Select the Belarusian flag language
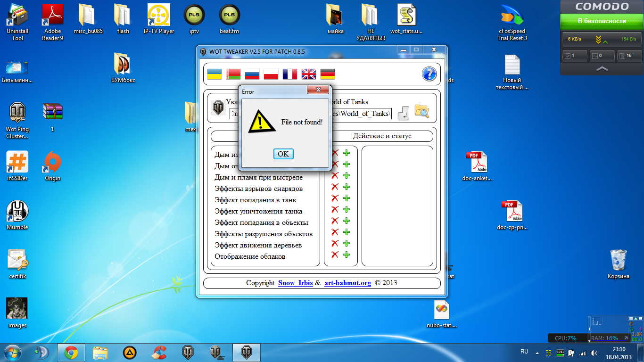Screen dimensions: 644x362 pos(233,74)
